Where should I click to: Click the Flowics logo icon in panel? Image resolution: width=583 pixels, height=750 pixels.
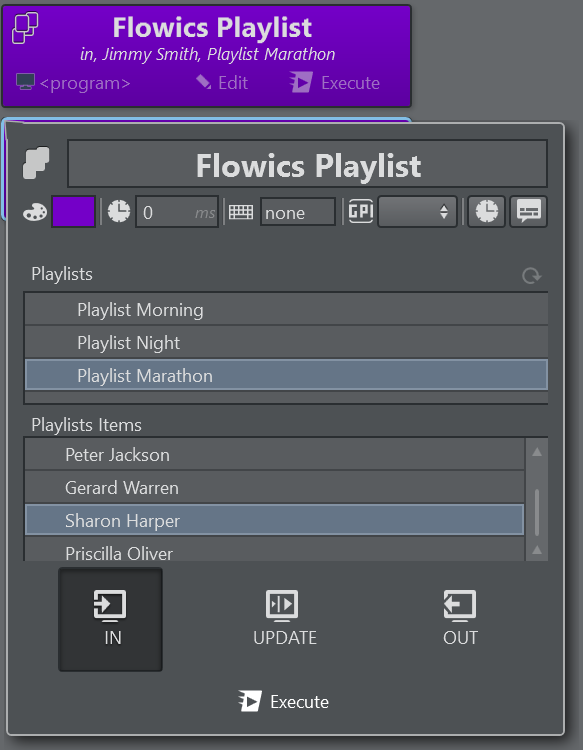36,163
